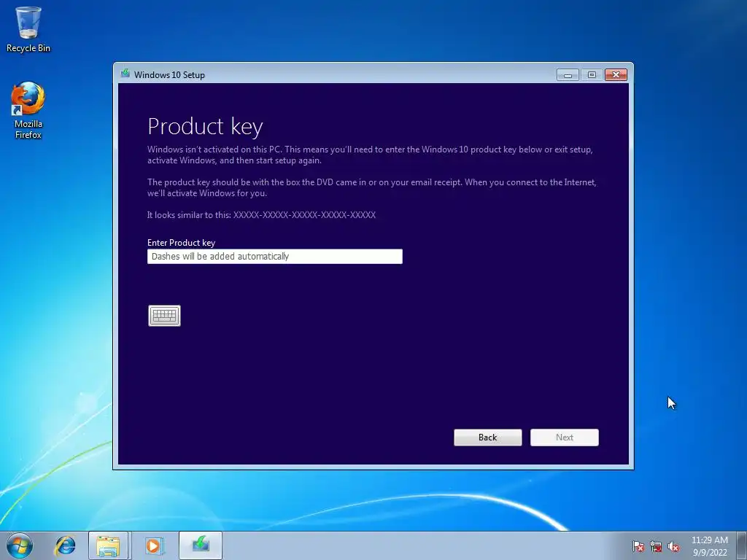The width and height of the screenshot is (747, 560).
Task: Close the Windows 10 Setup window
Action: click(616, 75)
